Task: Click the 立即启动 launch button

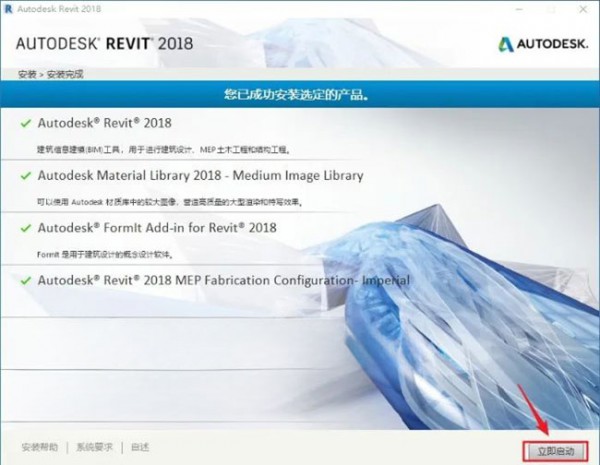Action: [x=555, y=452]
